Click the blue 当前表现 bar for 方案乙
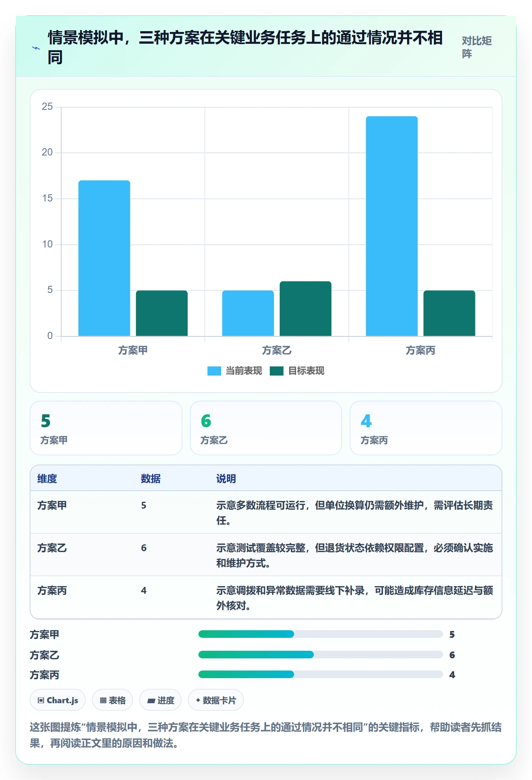532x780 pixels. [x=248, y=313]
